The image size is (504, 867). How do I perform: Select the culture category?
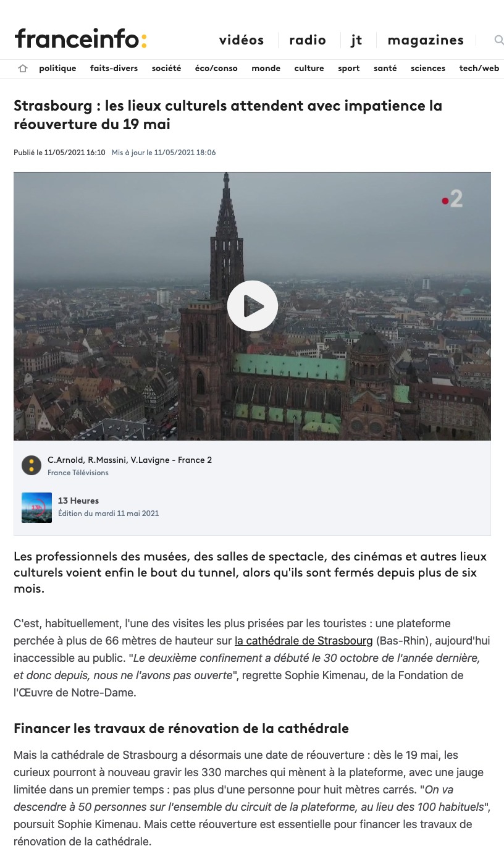click(309, 69)
